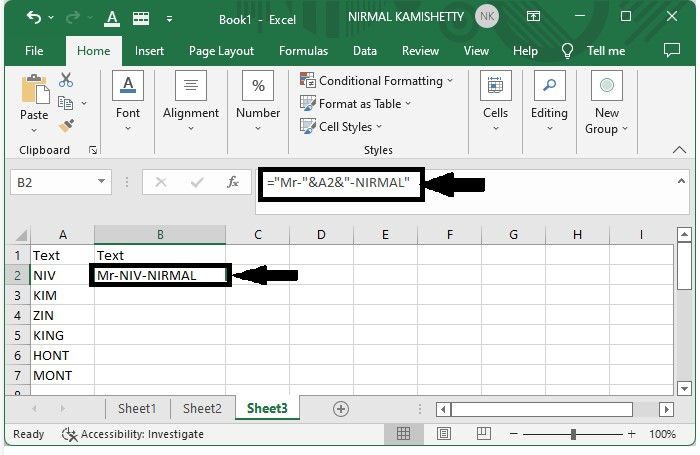This screenshot has width=700, height=455.
Task: Select cell A7 containing MONT
Action: (62, 376)
